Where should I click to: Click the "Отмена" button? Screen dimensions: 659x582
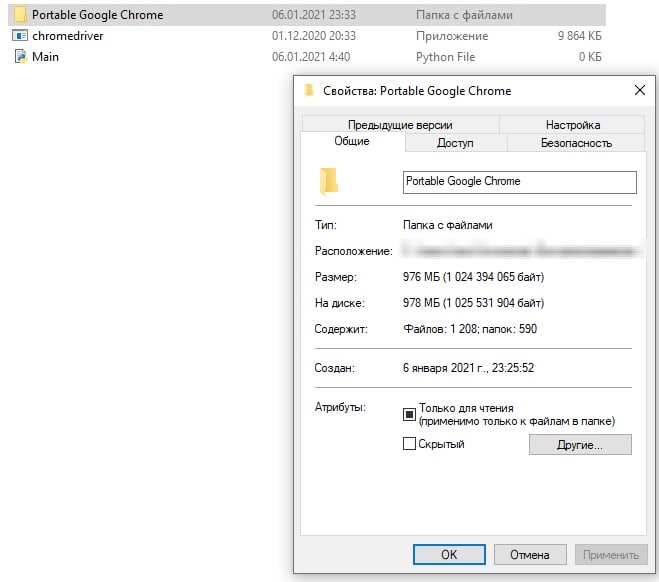[x=530, y=555]
